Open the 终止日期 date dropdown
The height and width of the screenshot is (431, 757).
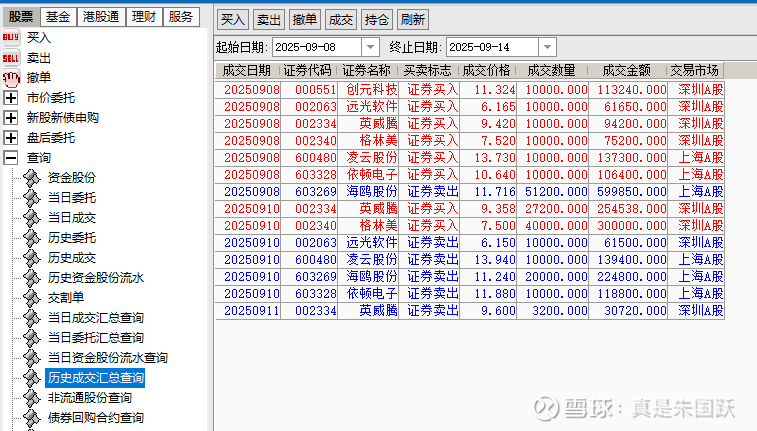547,47
